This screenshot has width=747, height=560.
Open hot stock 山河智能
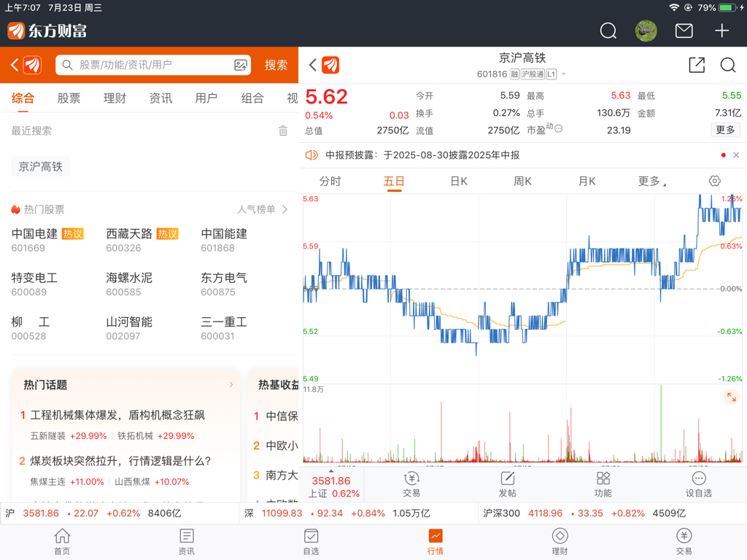pyautogui.click(x=129, y=329)
